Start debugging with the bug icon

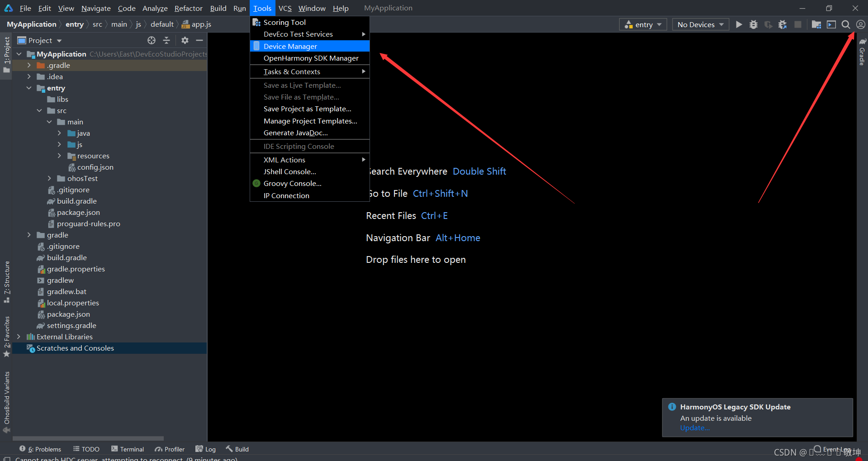click(x=753, y=24)
